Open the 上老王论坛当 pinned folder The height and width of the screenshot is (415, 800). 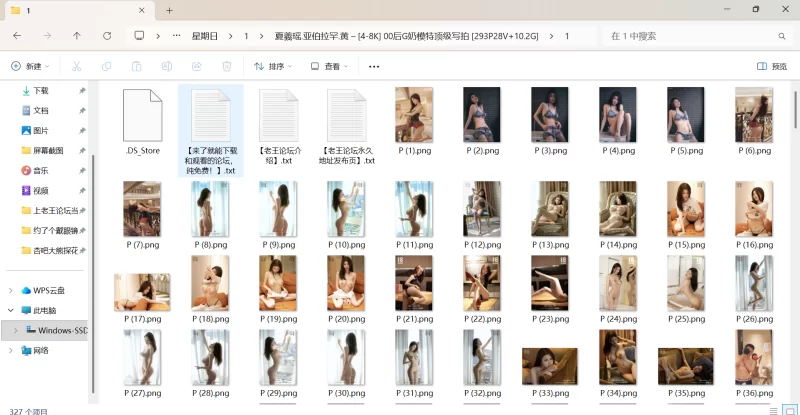[56, 210]
